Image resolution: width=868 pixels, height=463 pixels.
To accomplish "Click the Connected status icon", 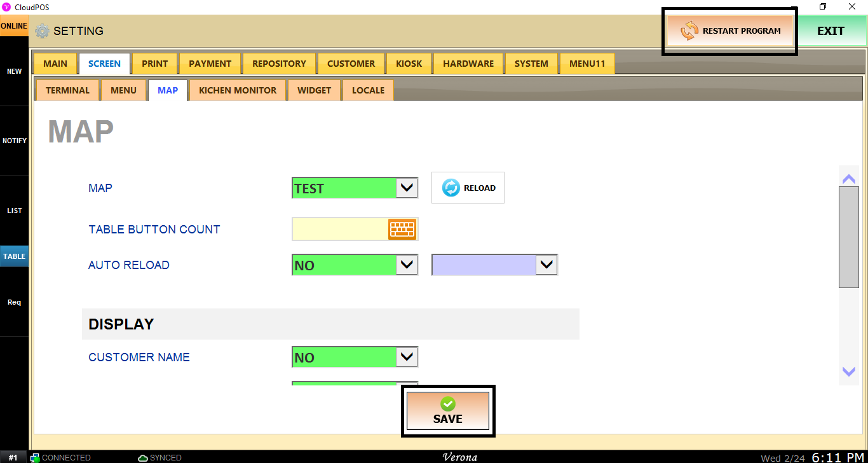I will click(35, 457).
